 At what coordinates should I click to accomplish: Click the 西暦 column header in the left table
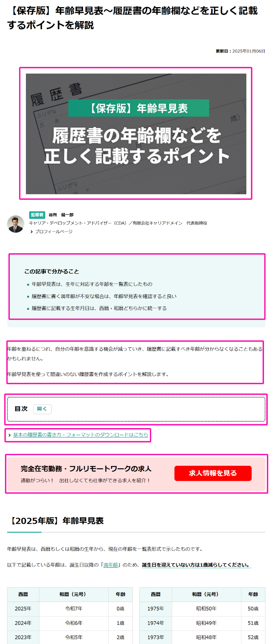tap(23, 594)
